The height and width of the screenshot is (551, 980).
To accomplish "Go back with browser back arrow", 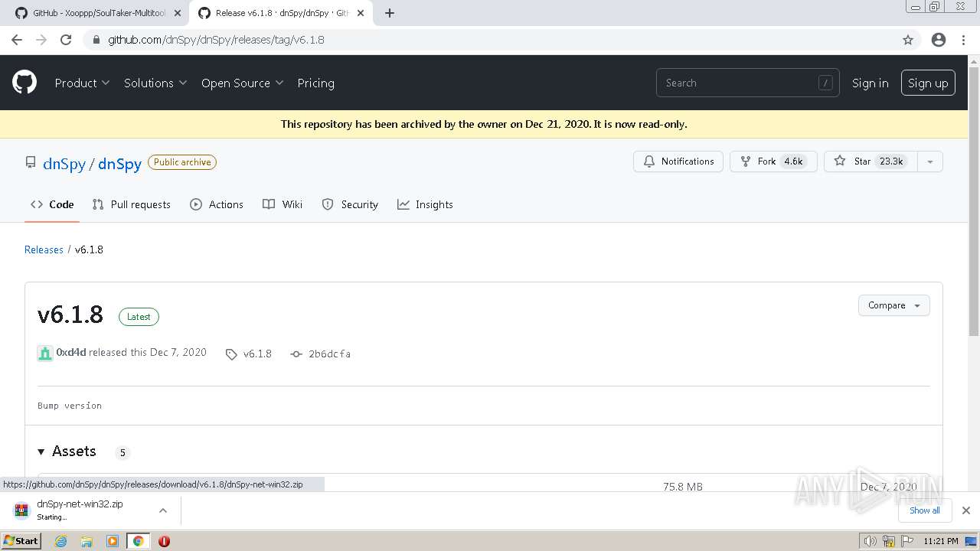I will coord(17,40).
